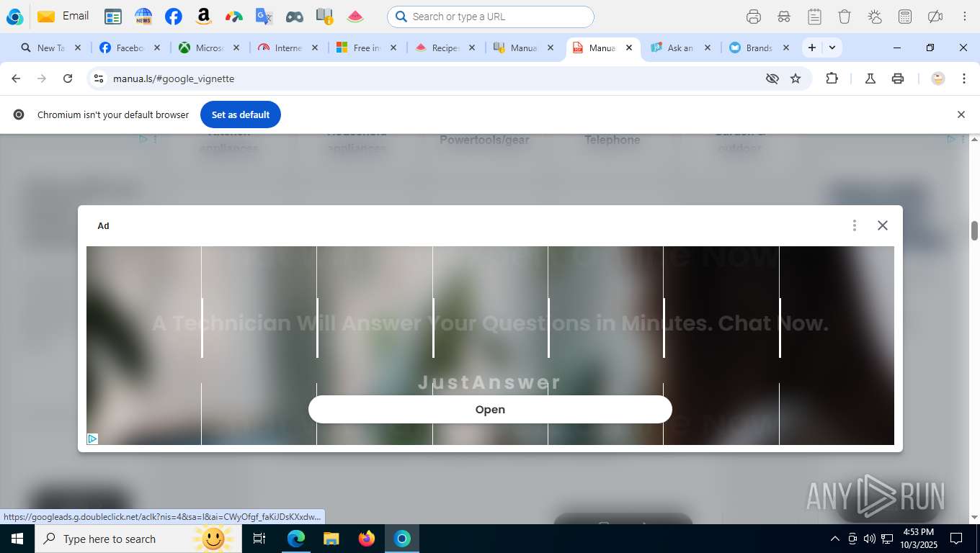Open the ad options three-dot menu

[x=855, y=225]
